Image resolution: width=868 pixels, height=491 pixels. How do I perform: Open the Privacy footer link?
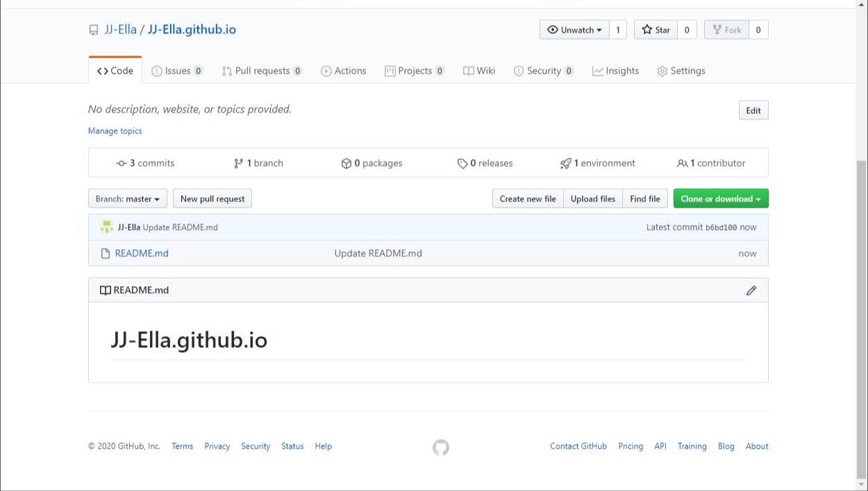(217, 447)
